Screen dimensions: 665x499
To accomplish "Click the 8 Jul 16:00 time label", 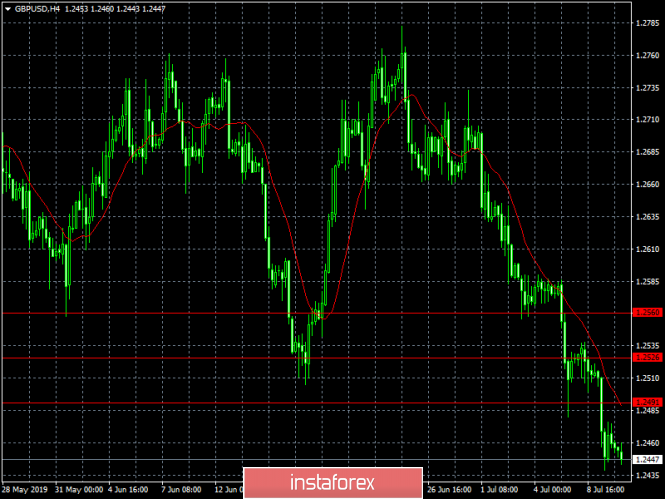I will click(x=606, y=490).
